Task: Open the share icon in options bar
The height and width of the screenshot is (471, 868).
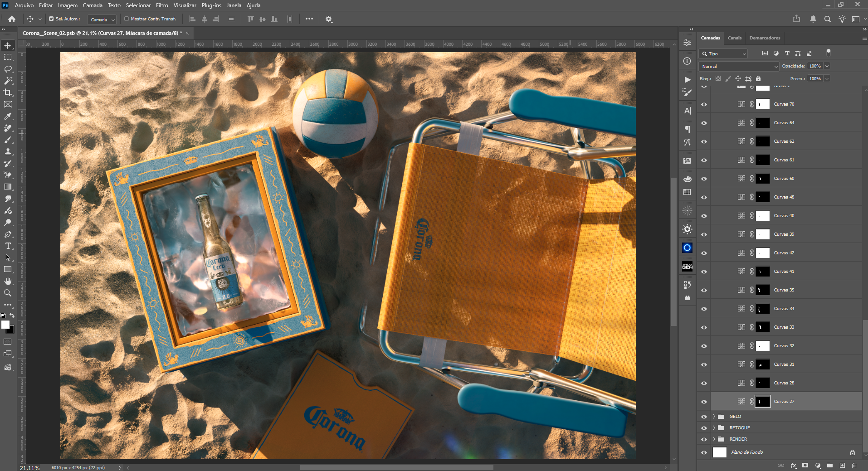Action: pos(796,19)
